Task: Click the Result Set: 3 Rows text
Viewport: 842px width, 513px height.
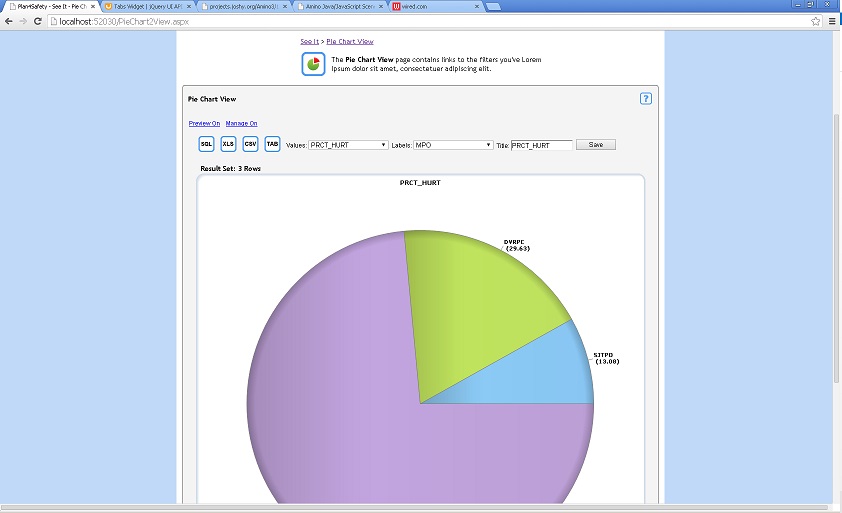Action: 230,169
